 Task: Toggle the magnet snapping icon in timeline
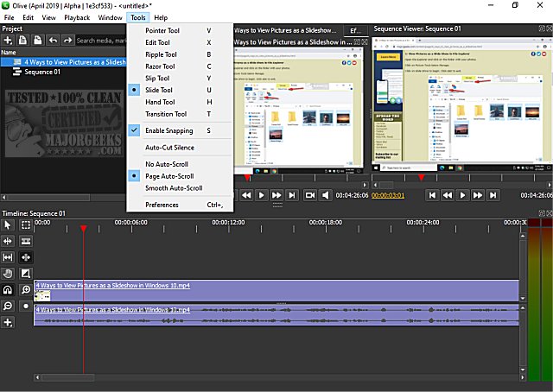8,289
